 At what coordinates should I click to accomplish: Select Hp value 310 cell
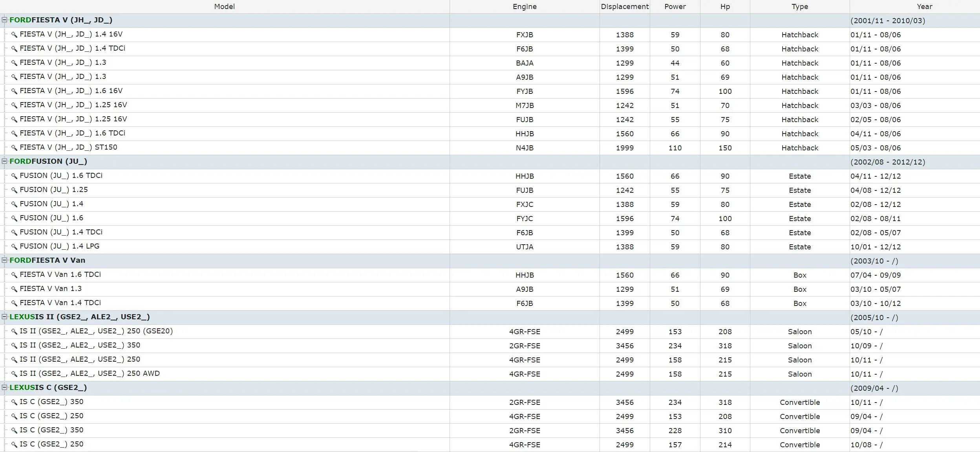click(x=725, y=431)
